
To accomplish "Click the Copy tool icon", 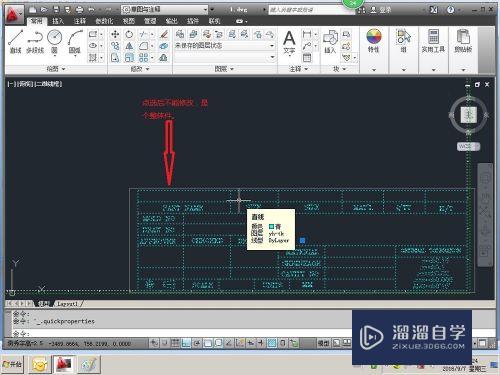I will (x=115, y=46).
